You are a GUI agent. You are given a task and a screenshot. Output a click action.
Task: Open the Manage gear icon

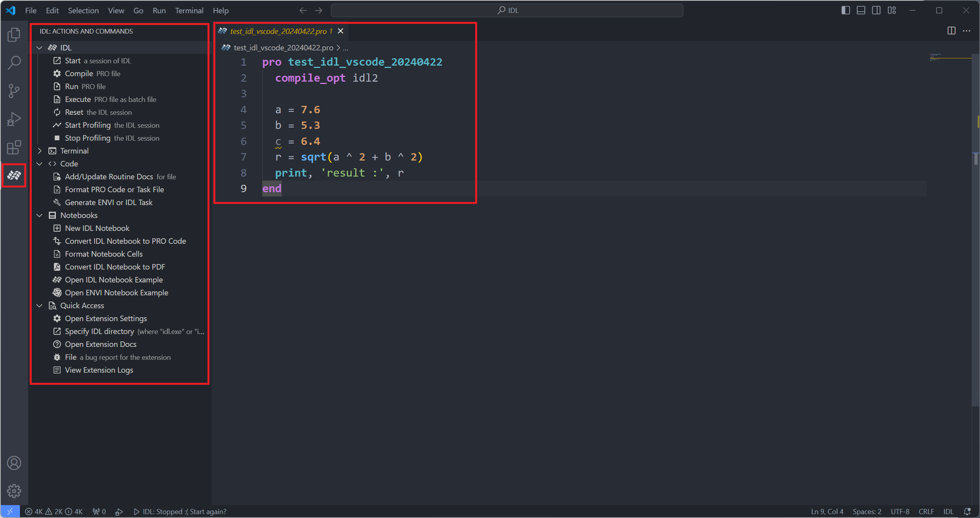click(x=14, y=491)
